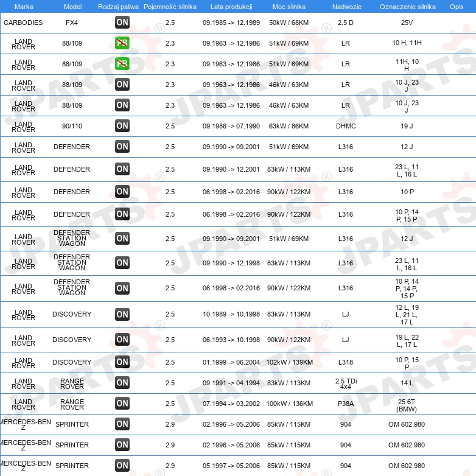
Task: Click the Rodzaj paliwa column header
Action: click(118, 7)
